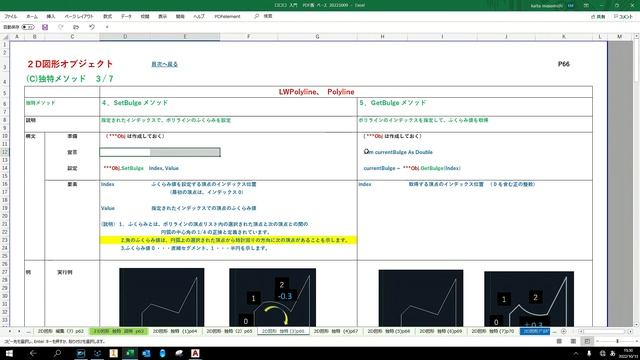
Task: Show hidden icons via the tray chevron
Action: click(x=576, y=353)
